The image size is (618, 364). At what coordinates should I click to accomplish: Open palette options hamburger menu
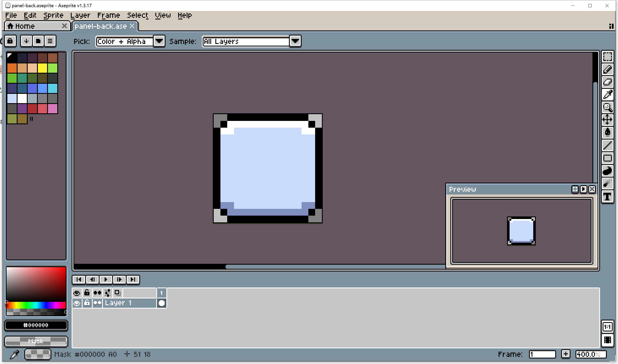pyautogui.click(x=50, y=41)
